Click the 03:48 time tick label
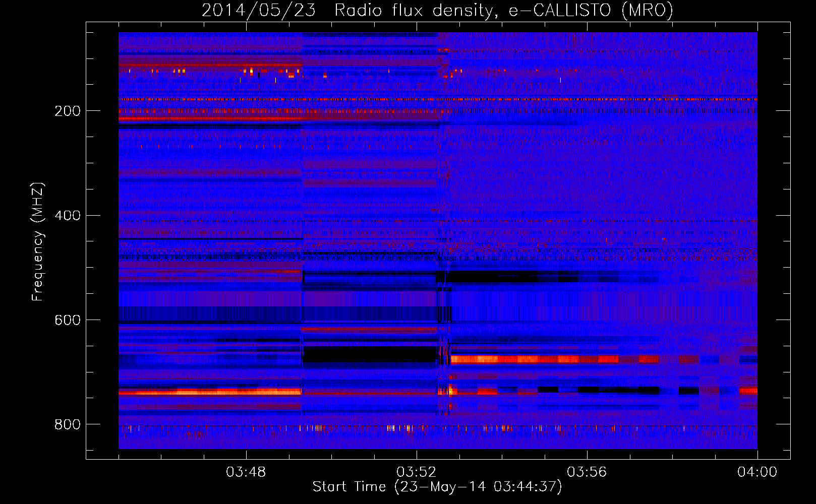 246,472
